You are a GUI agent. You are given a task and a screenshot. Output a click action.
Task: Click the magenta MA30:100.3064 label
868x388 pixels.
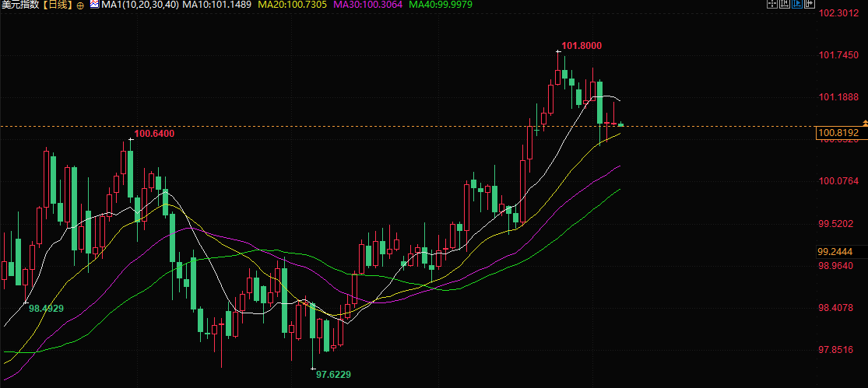tap(367, 5)
